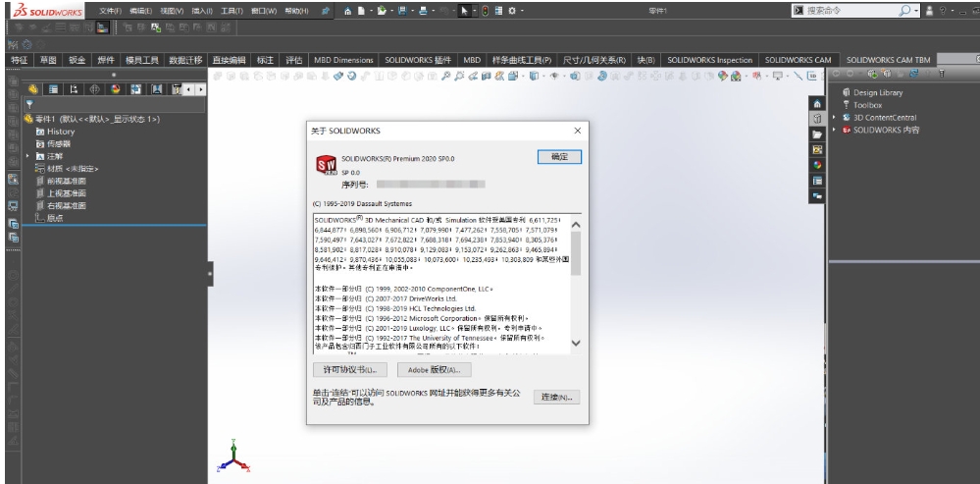Click the patent text scroll-down arrow
The height and width of the screenshot is (484, 980).
576,343
